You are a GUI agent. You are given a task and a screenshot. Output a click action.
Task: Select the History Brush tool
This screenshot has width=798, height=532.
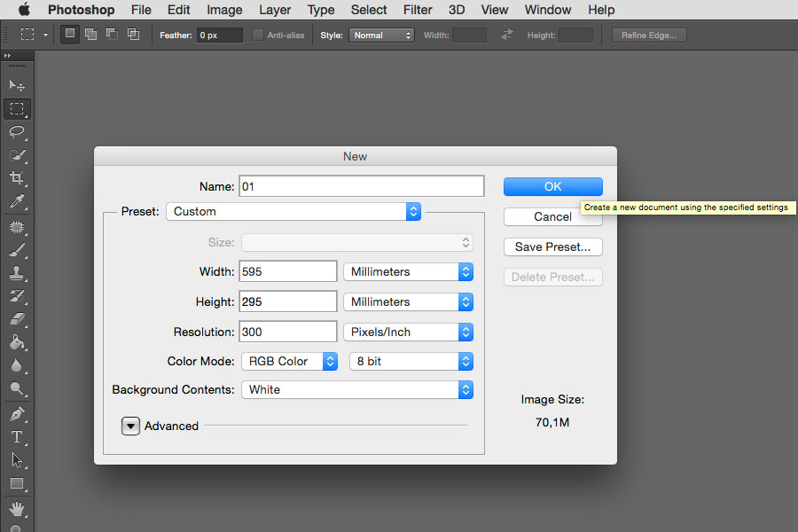[17, 296]
